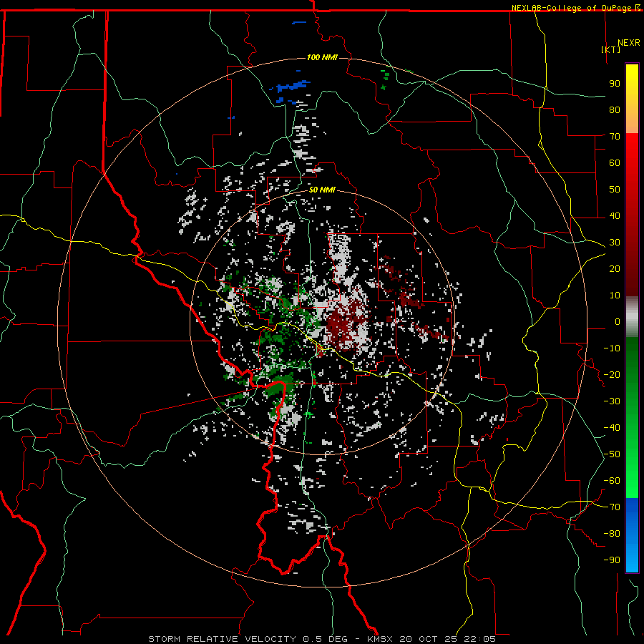Viewport: 644px width, 644px height.
Task: Select the -40 value on velocity scale
Action: tap(612, 428)
